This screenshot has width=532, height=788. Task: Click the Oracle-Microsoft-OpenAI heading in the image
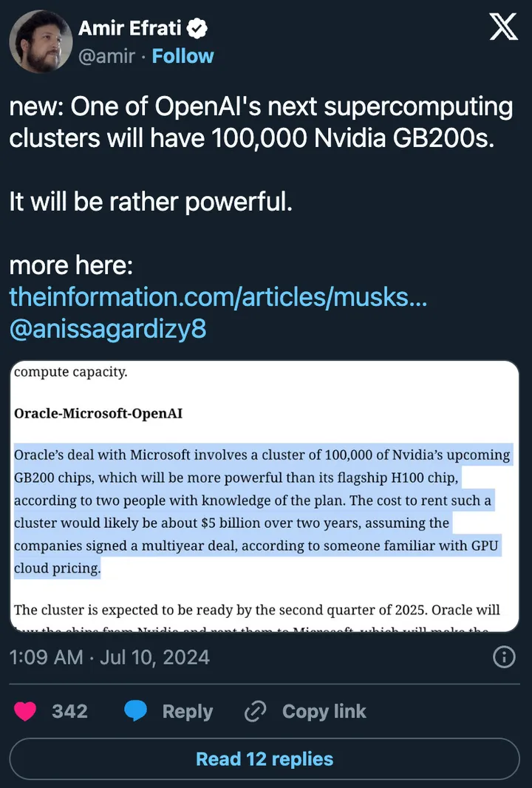click(x=98, y=413)
